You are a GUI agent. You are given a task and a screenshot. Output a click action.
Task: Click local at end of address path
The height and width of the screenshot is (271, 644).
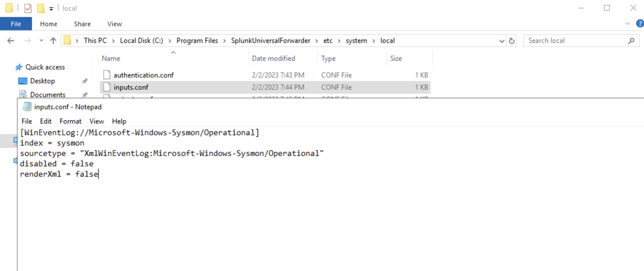pos(387,41)
